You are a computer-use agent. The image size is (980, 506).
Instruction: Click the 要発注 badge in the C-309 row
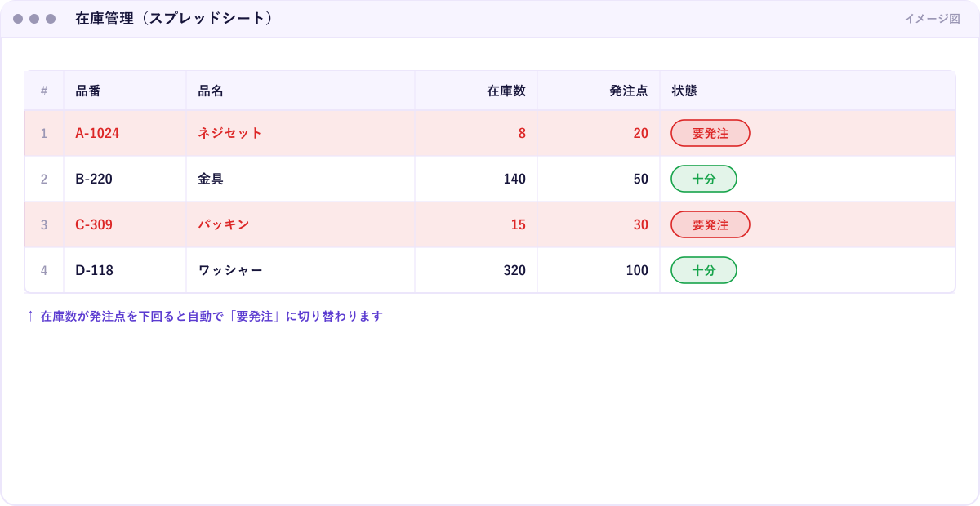tap(710, 224)
